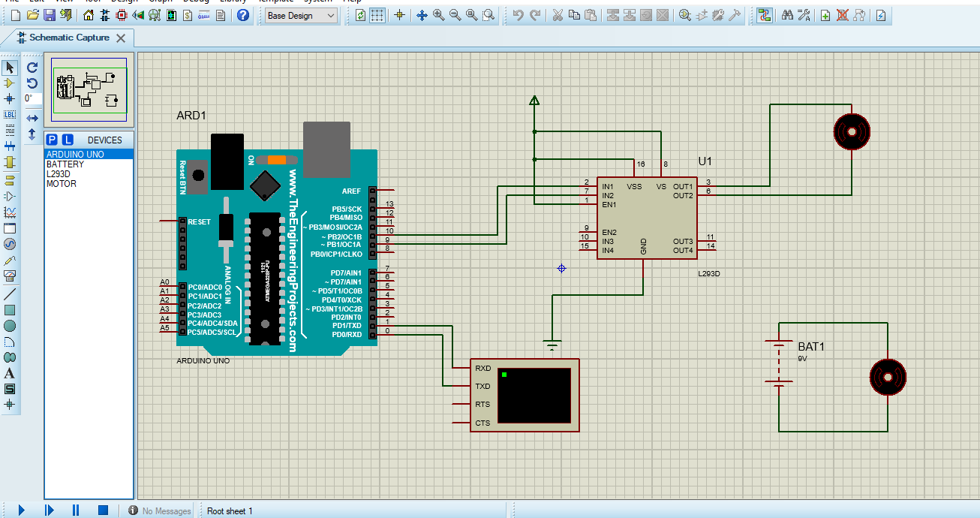Redo the last undone change
The height and width of the screenshot is (518, 980).
tap(535, 15)
